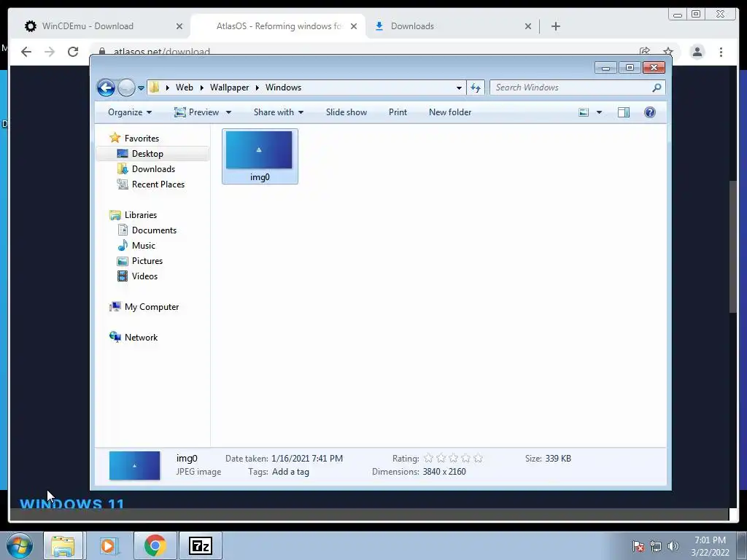747x560 pixels.
Task: Focus the Search Windows field
Action: pos(572,87)
